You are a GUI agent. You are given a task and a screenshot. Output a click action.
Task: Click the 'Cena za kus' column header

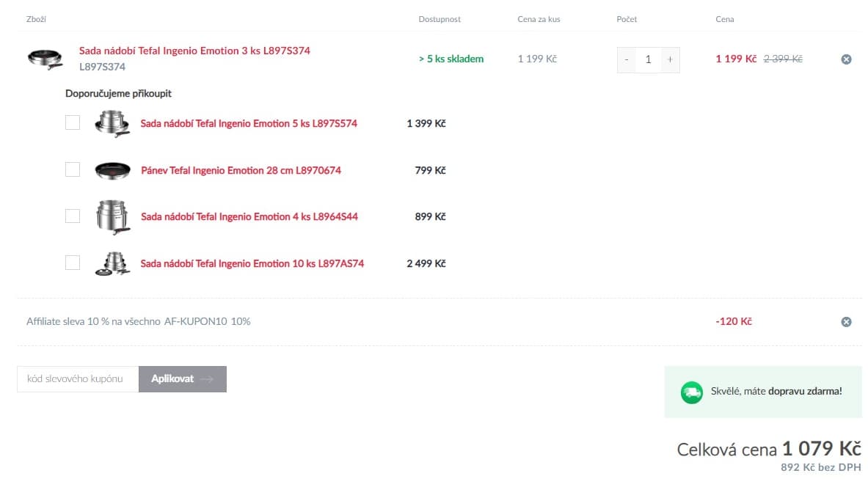pyautogui.click(x=539, y=19)
